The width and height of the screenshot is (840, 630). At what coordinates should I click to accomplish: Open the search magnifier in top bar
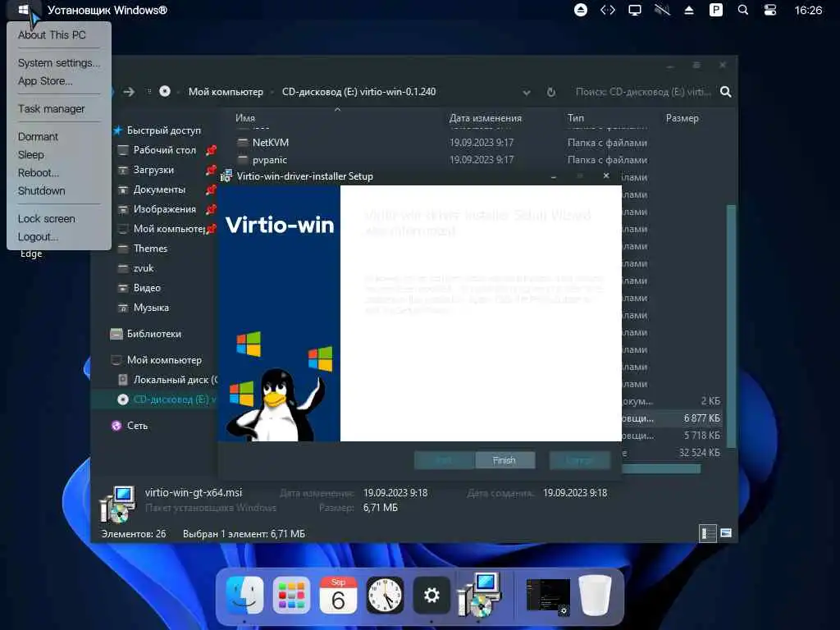[x=743, y=10]
